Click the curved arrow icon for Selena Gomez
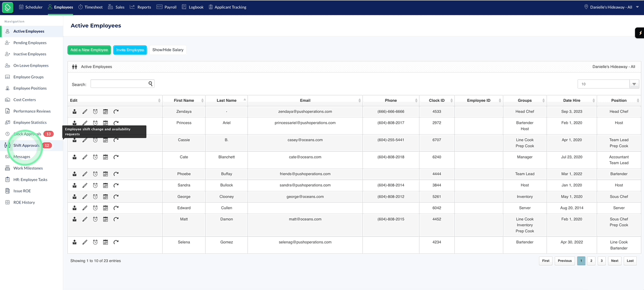 point(116,242)
